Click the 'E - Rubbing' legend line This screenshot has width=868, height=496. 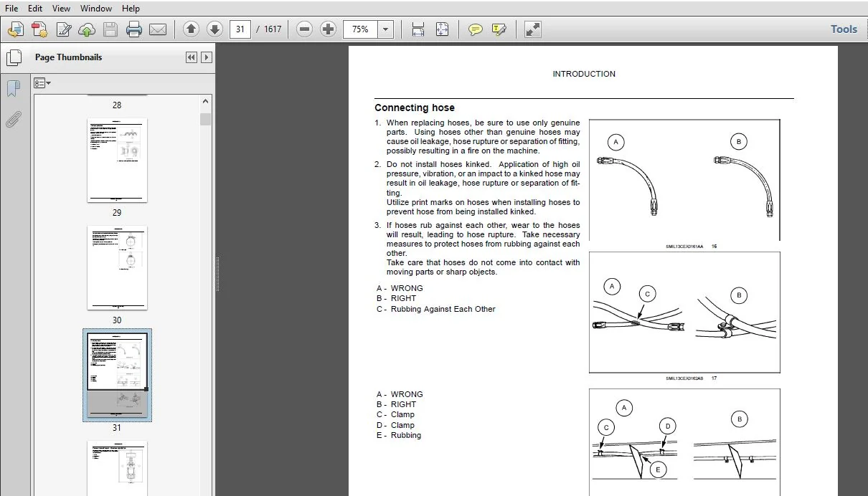(x=399, y=435)
